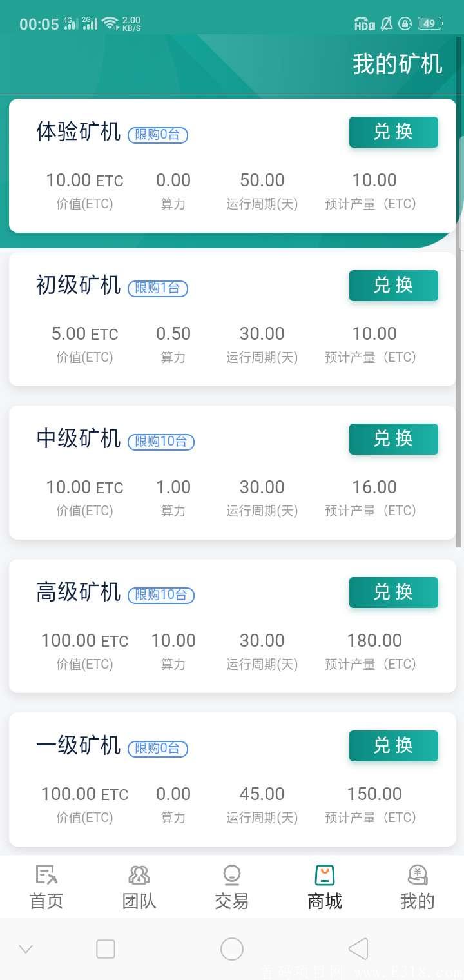Tap the recent apps square icon
The height and width of the screenshot is (980, 464).
(106, 949)
